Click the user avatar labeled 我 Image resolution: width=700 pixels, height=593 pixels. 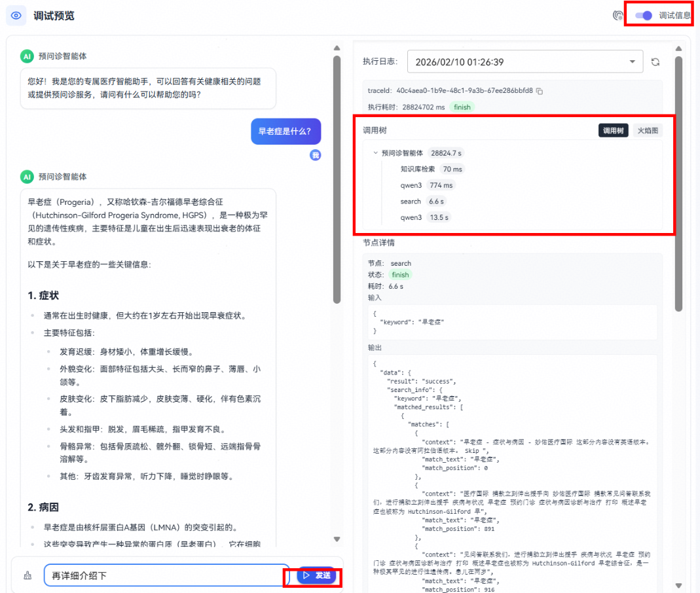click(x=315, y=155)
